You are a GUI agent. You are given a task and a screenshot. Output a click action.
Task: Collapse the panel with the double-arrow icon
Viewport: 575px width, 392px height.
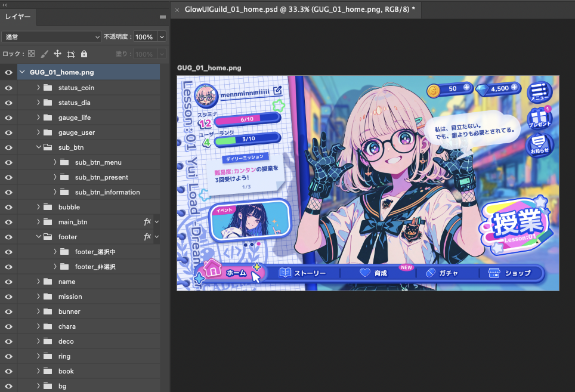click(5, 4)
